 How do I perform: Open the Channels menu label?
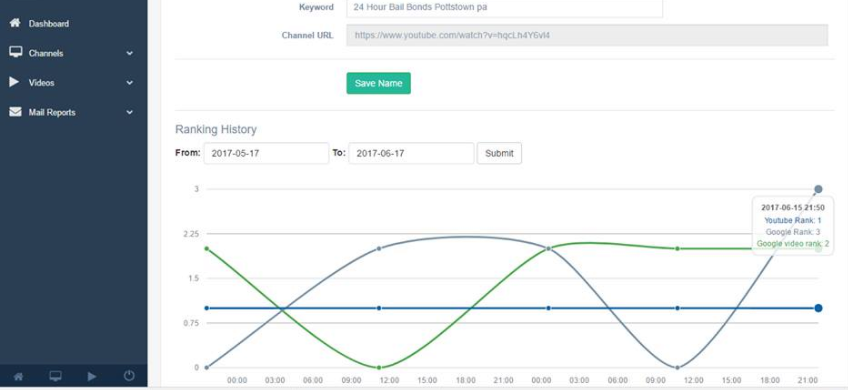pyautogui.click(x=46, y=53)
